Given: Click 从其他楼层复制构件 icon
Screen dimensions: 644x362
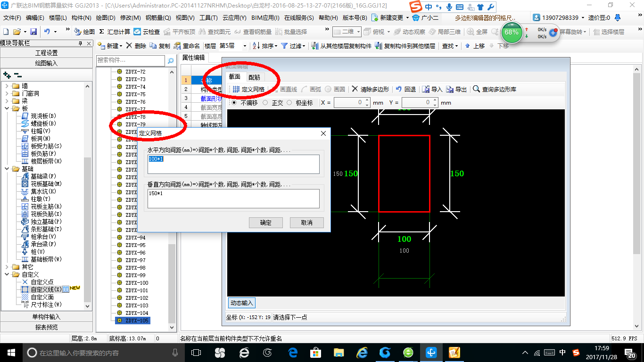Looking at the screenshot, I should 341,46.
